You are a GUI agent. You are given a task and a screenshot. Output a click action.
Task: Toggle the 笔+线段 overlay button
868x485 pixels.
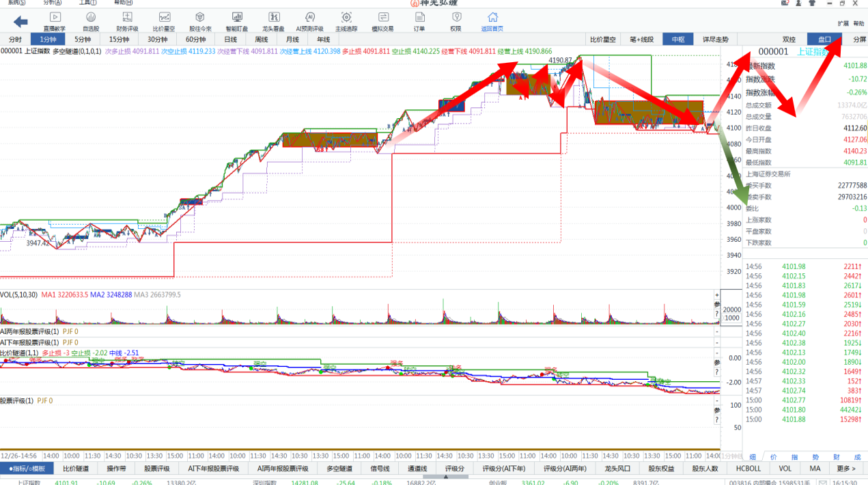(641, 40)
